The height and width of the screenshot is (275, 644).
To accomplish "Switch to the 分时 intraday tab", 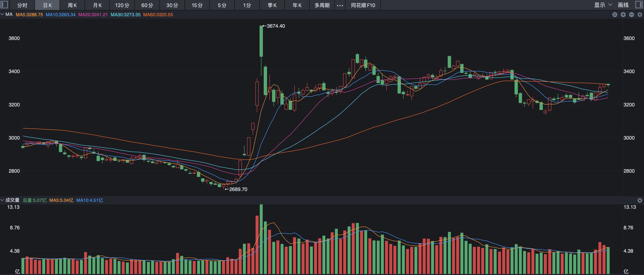I will [x=22, y=5].
